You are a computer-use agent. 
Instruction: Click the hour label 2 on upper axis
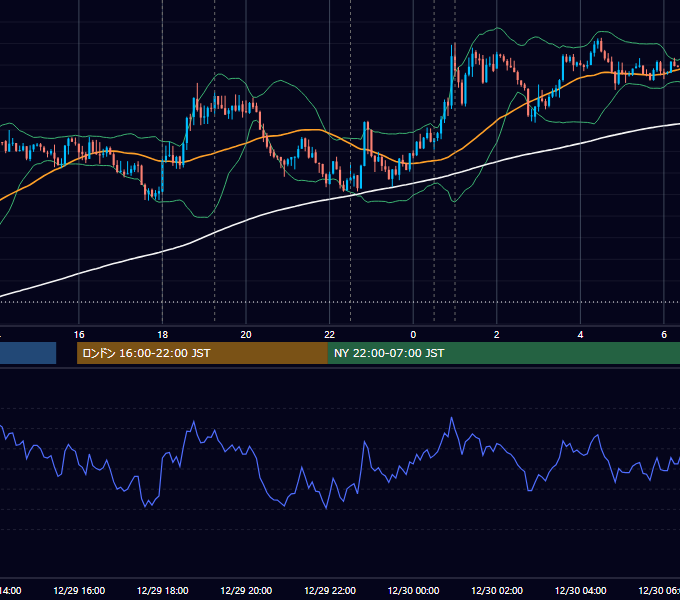point(497,335)
